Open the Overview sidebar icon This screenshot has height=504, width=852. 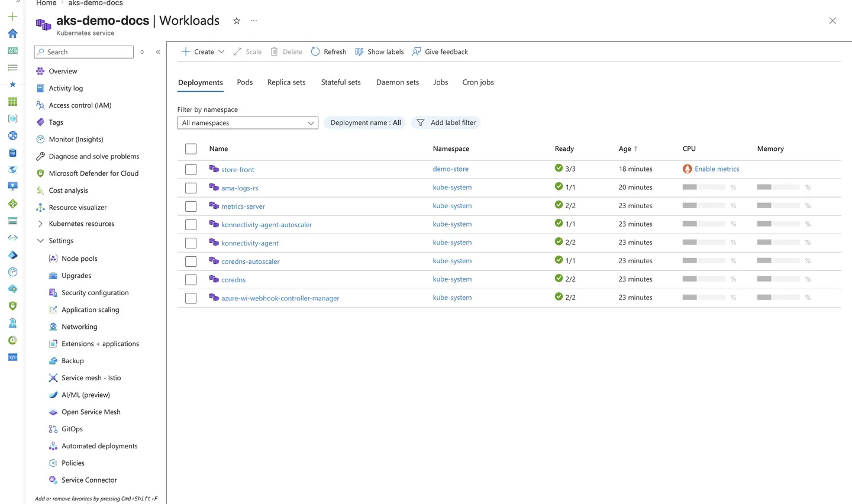click(x=40, y=71)
